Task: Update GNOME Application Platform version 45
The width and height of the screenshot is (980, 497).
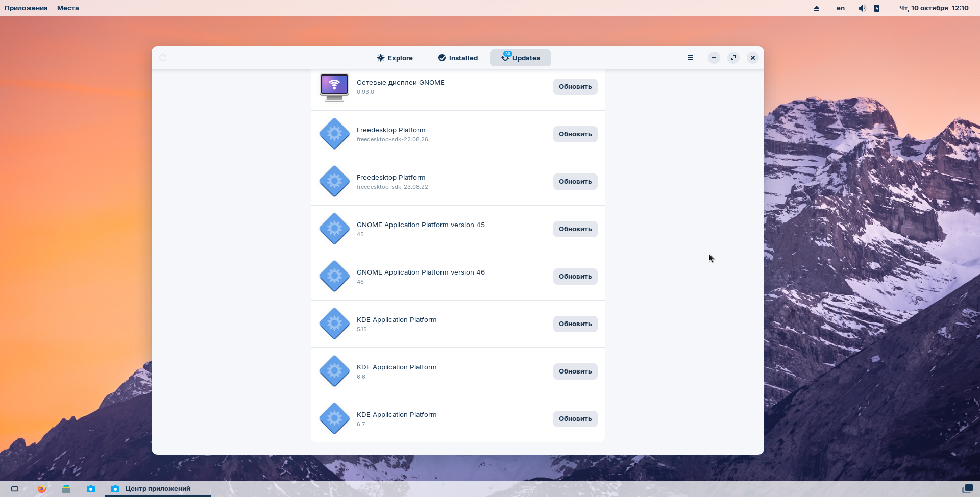Action: [x=575, y=229]
